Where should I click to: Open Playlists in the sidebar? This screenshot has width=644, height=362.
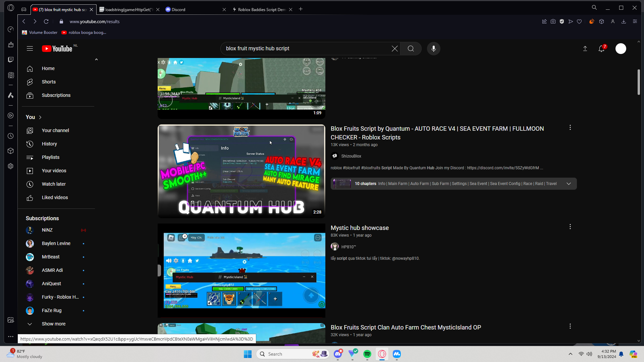click(58, 157)
